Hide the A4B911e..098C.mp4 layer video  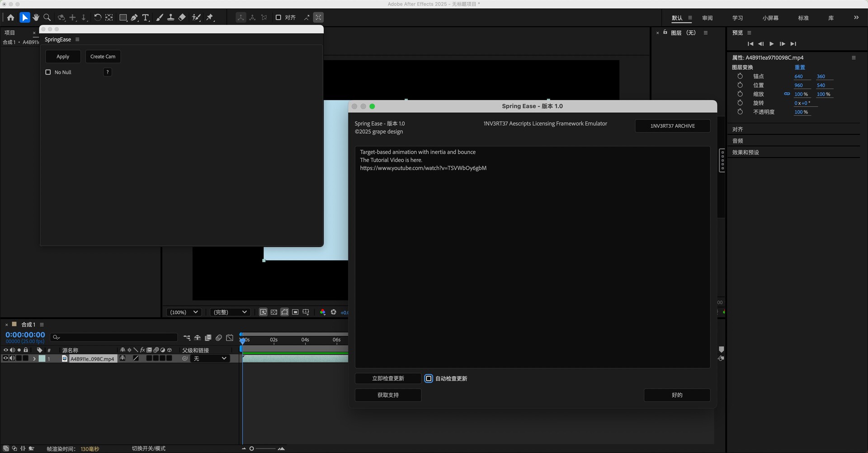point(6,358)
